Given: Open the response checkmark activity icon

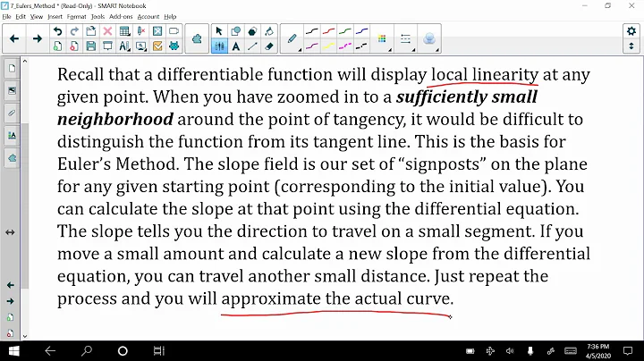Looking at the screenshot, I should point(157,46).
